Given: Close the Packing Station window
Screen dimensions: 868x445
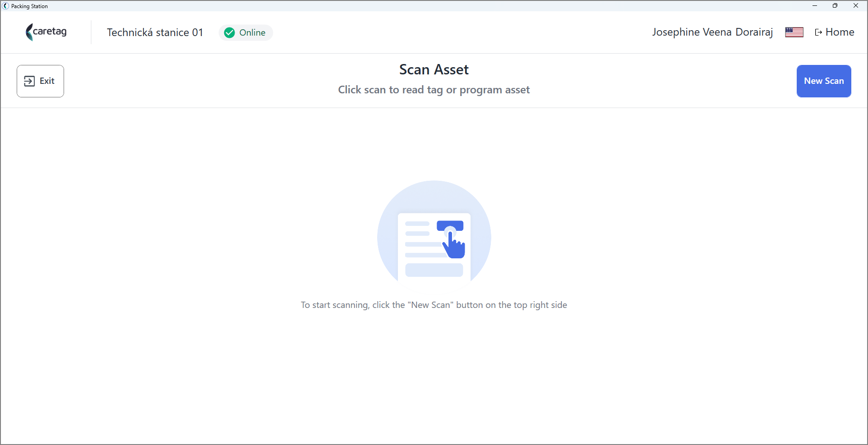Looking at the screenshot, I should 856,6.
